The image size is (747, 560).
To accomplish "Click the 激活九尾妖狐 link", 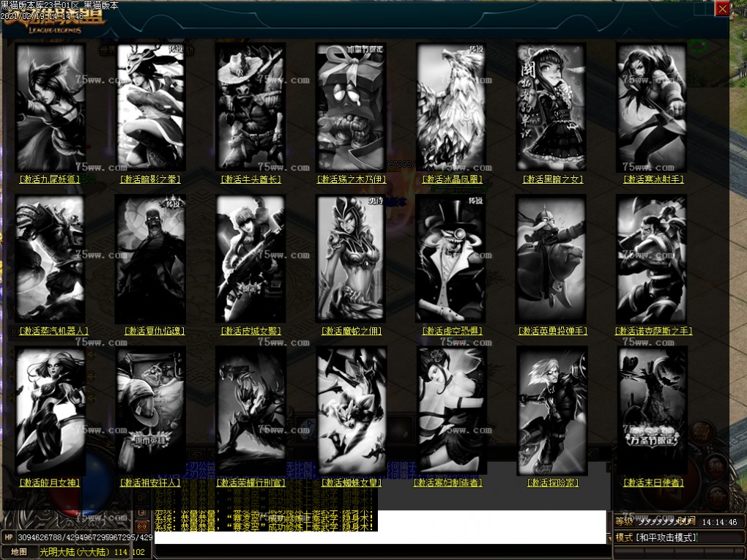I will click(x=50, y=179).
